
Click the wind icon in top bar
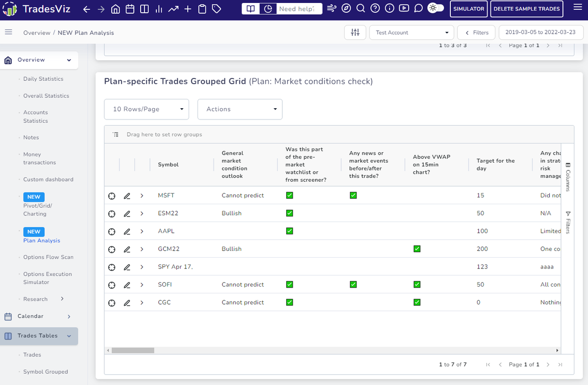coord(332,8)
